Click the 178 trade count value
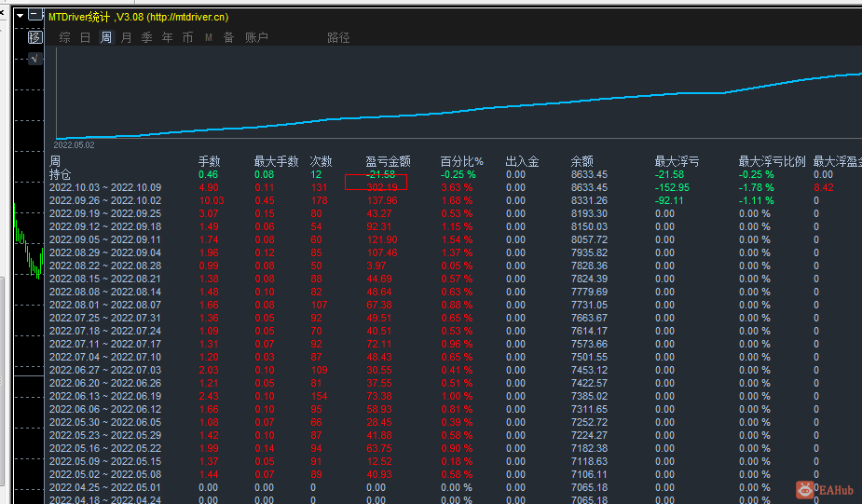 pos(320,200)
